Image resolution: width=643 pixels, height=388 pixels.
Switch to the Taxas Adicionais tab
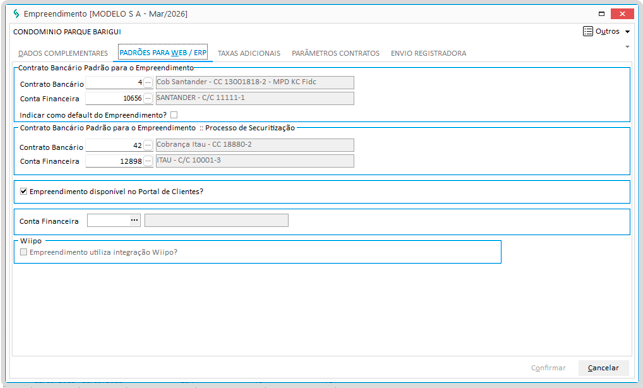pyautogui.click(x=249, y=53)
